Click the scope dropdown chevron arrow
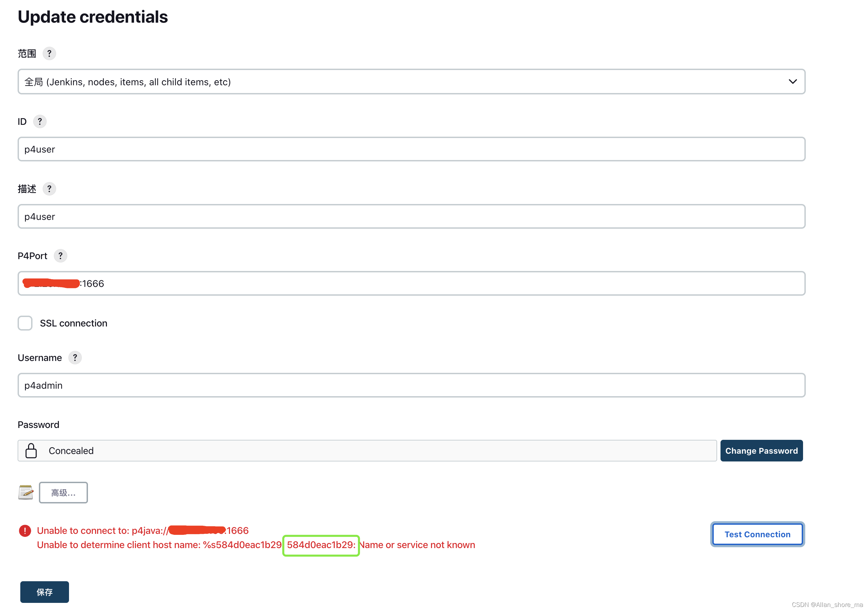 [x=793, y=82]
